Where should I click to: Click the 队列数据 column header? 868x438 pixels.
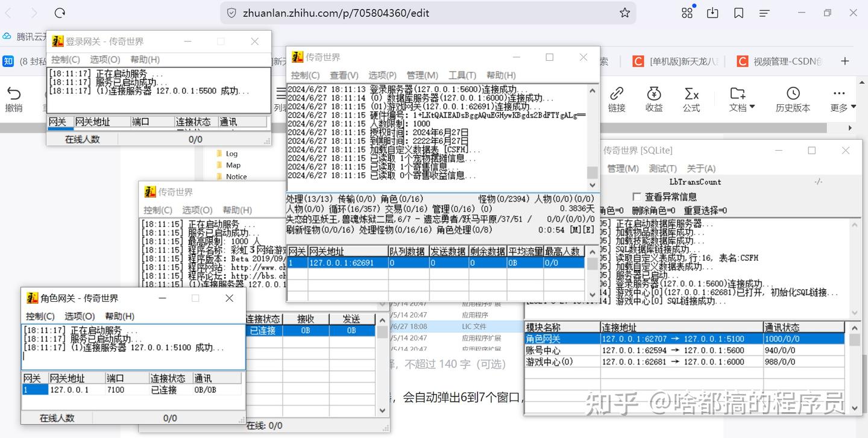click(x=407, y=251)
